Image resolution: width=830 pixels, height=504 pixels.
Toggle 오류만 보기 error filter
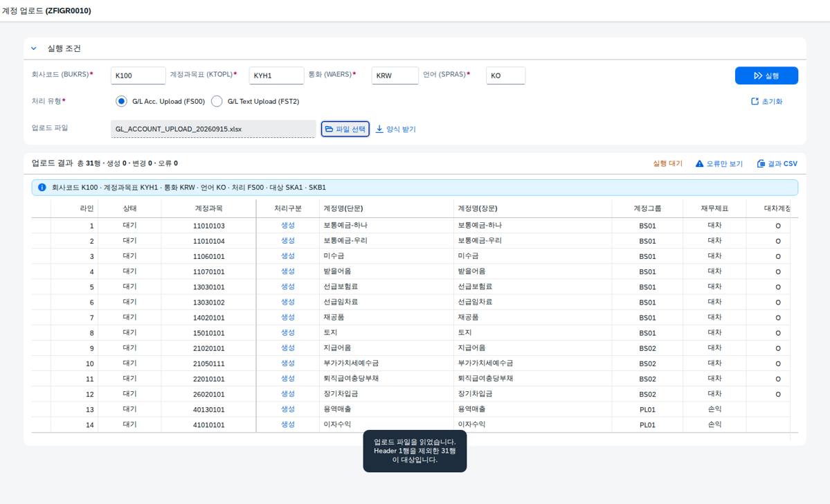[x=719, y=163]
